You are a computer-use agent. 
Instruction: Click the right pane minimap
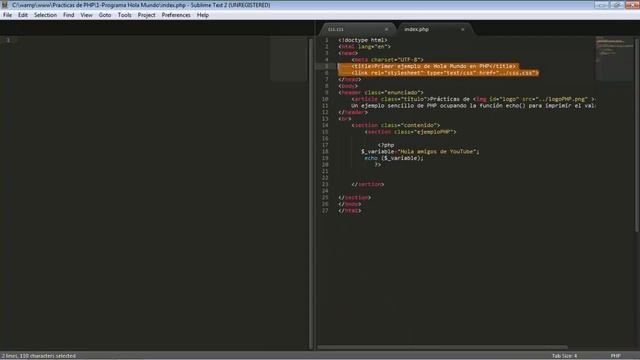(x=614, y=58)
